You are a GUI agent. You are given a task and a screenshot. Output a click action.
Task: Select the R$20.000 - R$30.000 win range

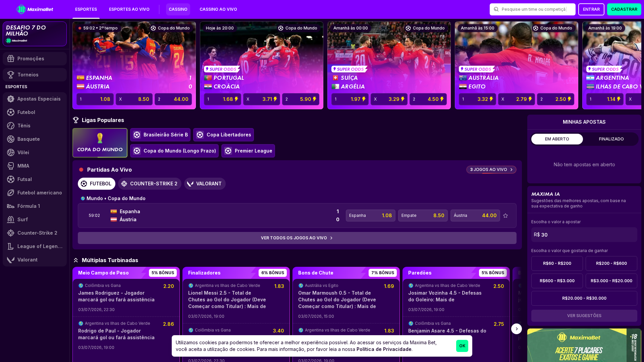point(584,298)
